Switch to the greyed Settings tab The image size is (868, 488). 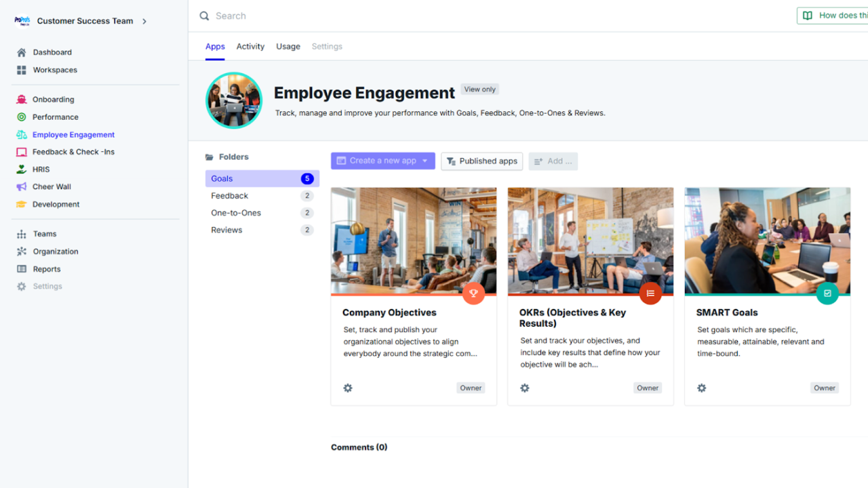[x=327, y=47]
